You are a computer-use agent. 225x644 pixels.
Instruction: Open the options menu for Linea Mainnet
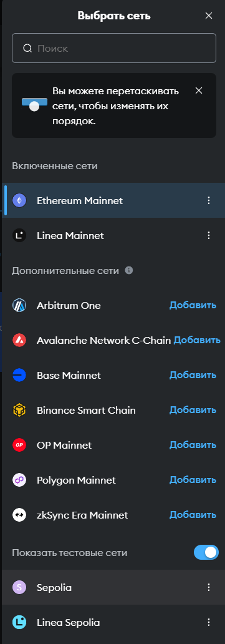[209, 235]
